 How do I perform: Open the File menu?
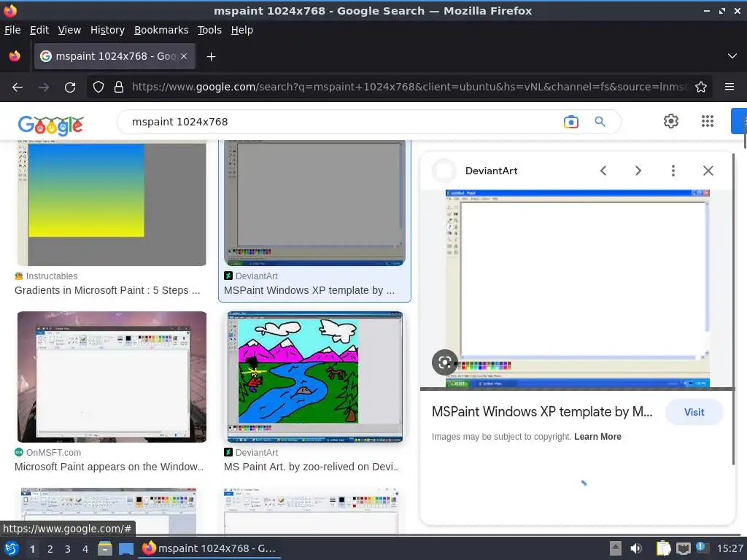(x=12, y=30)
